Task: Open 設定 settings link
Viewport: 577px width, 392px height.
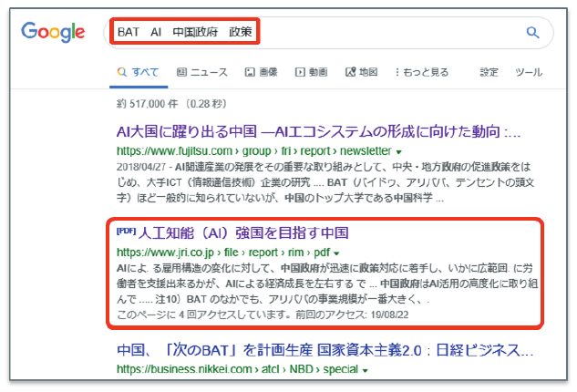Action: point(489,72)
